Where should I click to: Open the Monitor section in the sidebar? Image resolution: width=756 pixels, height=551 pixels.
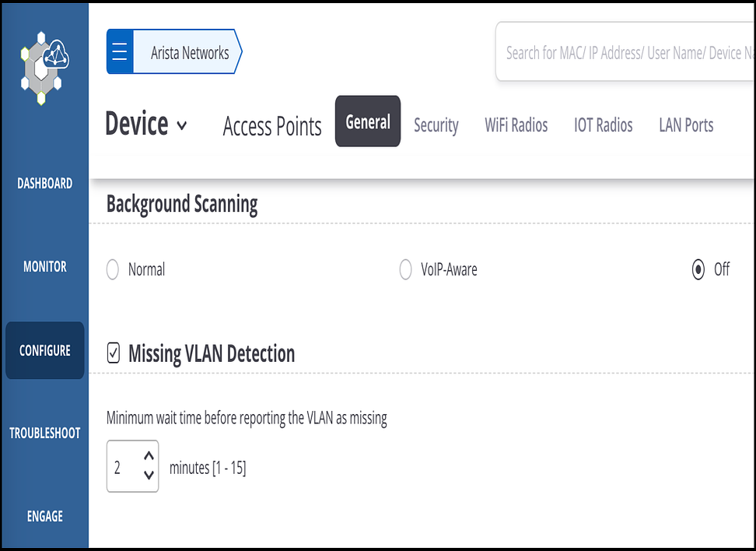(x=44, y=266)
